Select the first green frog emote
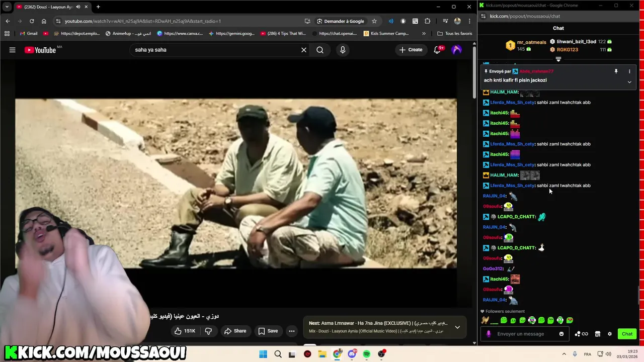The image size is (644, 362). pyautogui.click(x=504, y=320)
